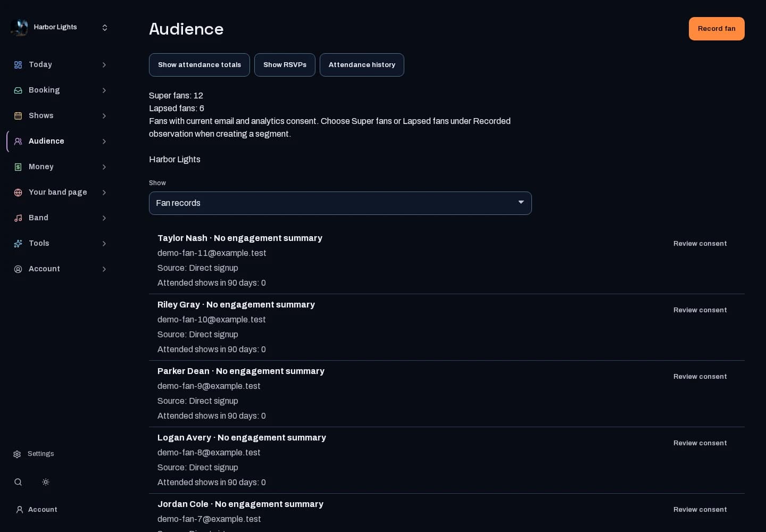Review consent for Logan Avery
This screenshot has width=766, height=532.
coord(700,443)
